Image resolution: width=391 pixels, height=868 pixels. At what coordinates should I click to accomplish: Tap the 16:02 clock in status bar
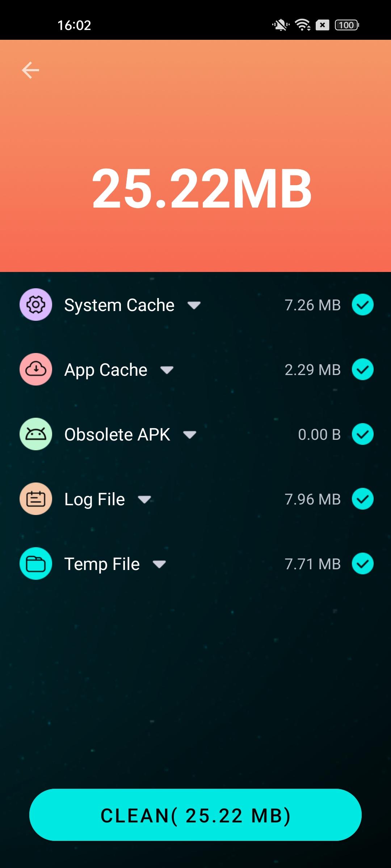(74, 25)
